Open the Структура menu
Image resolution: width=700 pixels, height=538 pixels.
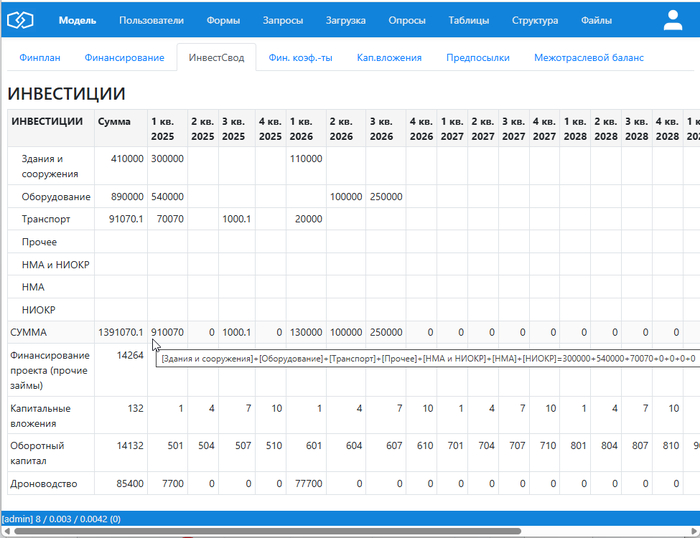[535, 20]
